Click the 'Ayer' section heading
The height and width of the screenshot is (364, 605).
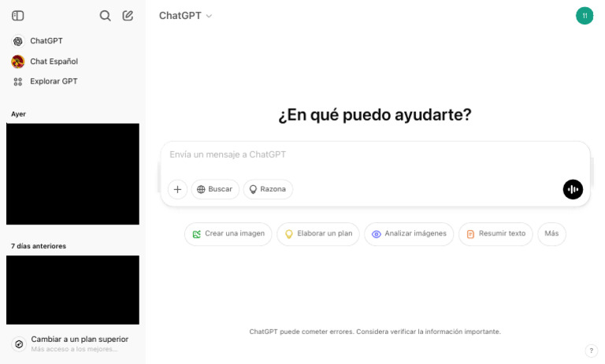(x=19, y=114)
